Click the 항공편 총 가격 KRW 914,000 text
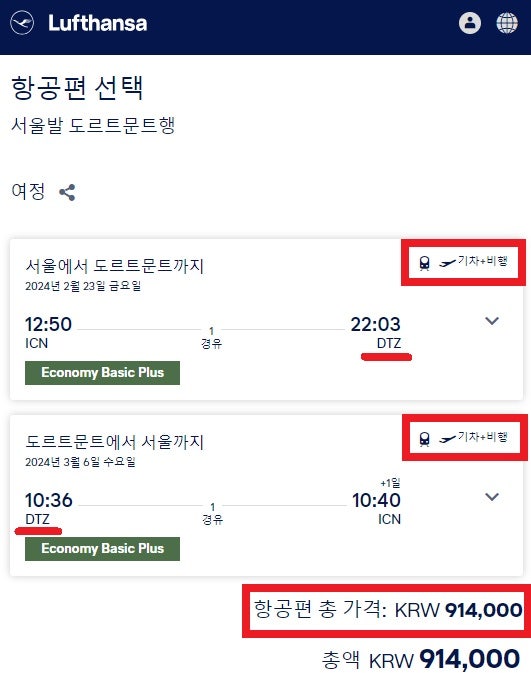Screen dimensions: 531x673 388,610
